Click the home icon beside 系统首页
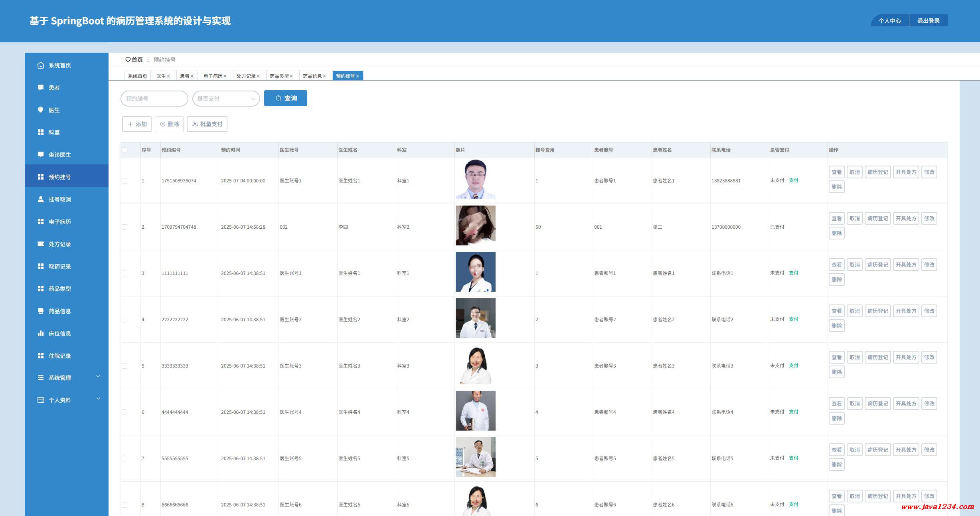 (41, 65)
